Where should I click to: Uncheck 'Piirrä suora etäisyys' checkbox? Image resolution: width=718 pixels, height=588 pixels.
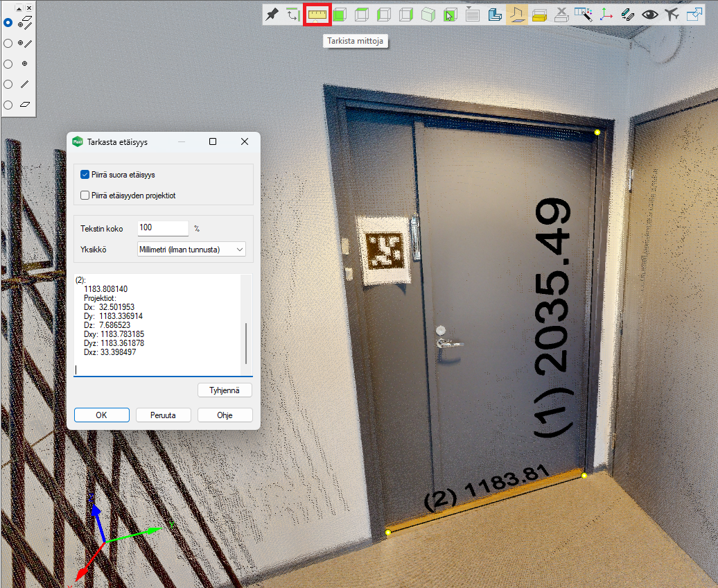coord(85,175)
